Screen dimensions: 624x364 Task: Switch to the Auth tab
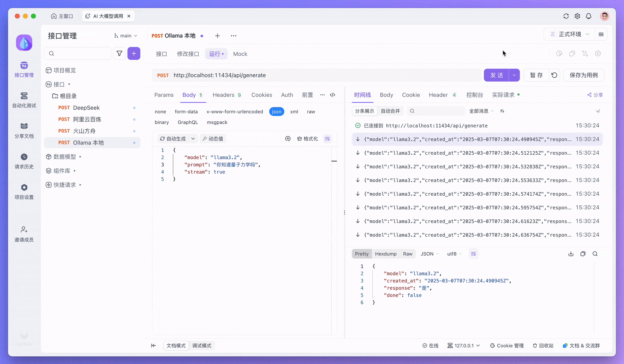(287, 95)
